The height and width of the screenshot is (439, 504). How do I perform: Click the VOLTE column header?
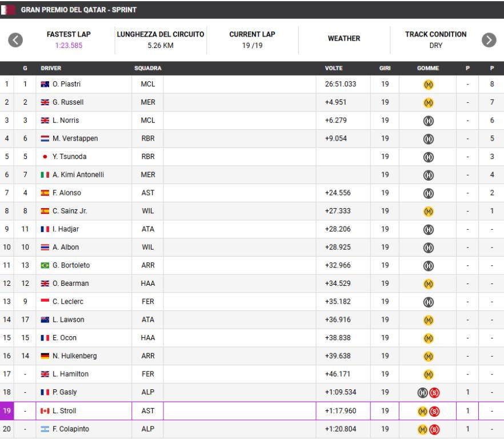point(334,68)
